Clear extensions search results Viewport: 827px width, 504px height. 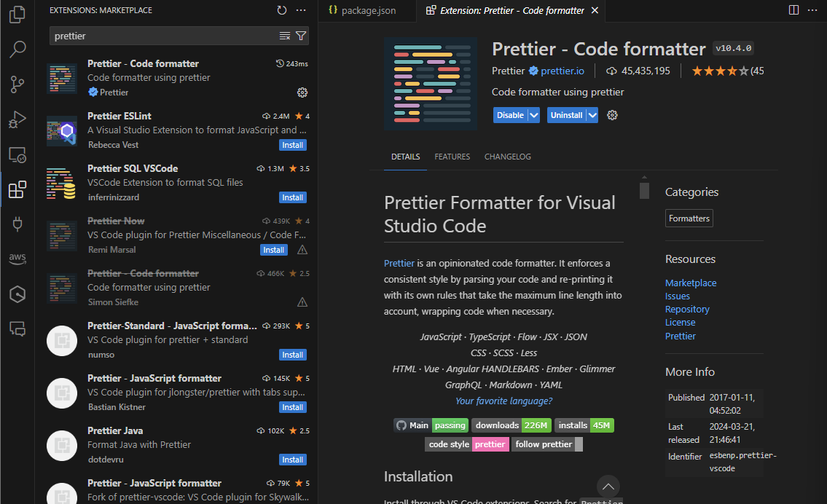point(285,36)
